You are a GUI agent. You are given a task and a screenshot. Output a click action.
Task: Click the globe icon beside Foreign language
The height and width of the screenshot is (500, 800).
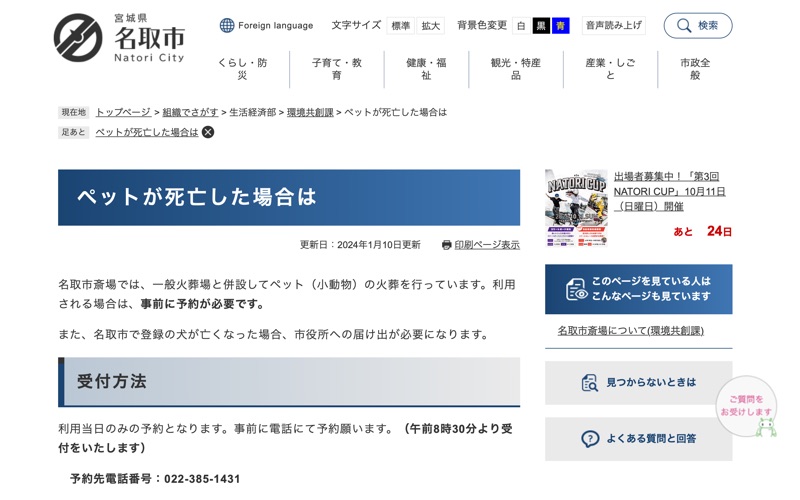(227, 26)
